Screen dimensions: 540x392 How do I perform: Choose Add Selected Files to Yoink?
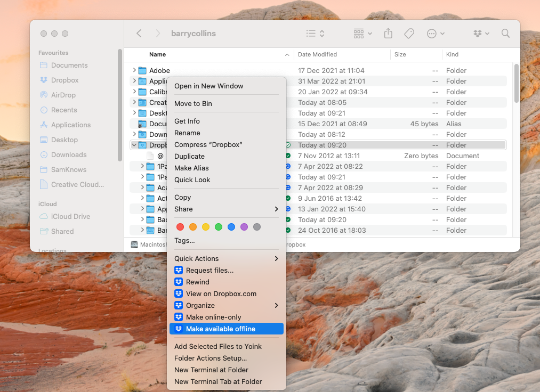coord(226,346)
